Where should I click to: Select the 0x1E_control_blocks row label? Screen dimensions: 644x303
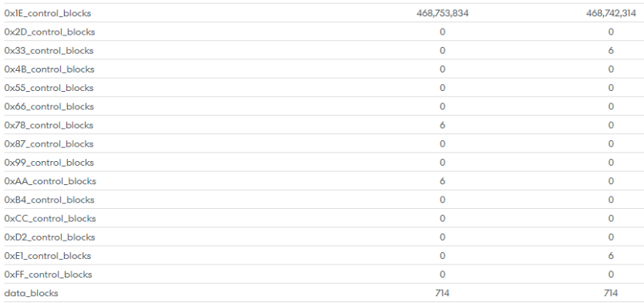48,13
